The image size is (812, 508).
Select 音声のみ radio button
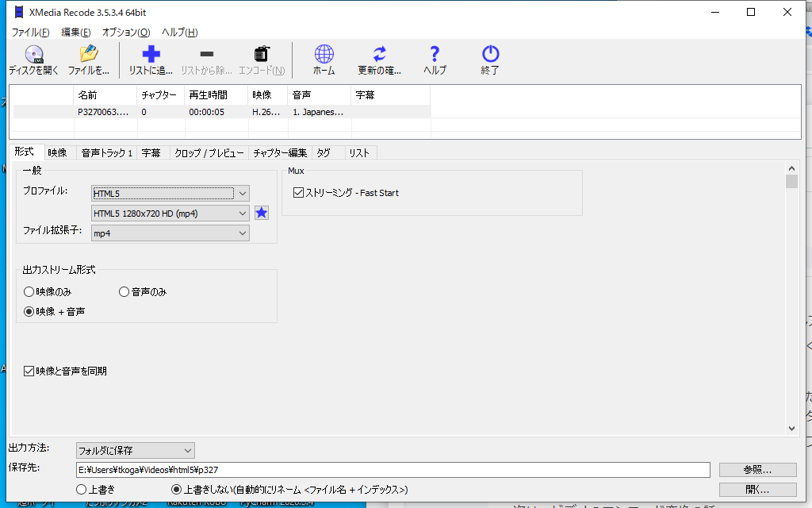(x=124, y=292)
